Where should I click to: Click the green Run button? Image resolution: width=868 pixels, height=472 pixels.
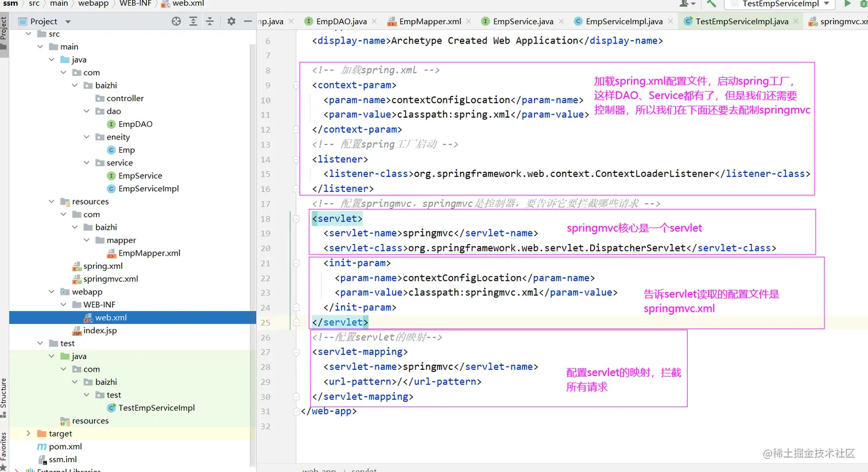tap(847, 3)
